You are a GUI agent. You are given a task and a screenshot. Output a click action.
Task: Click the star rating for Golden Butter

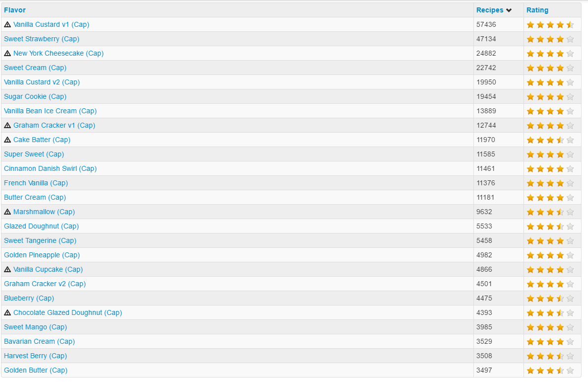point(550,371)
